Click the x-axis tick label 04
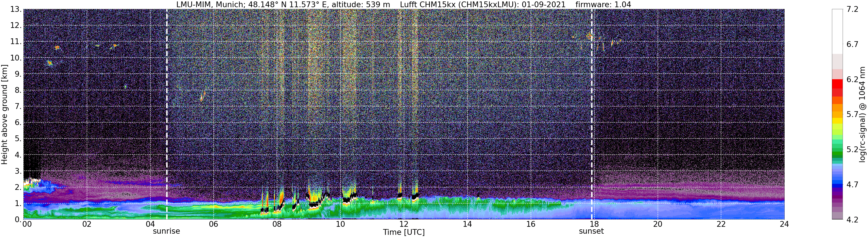 150,224
